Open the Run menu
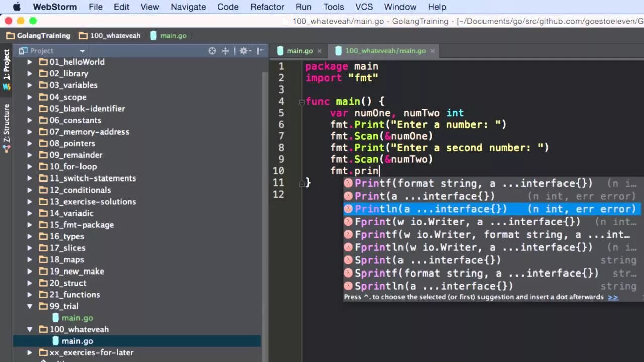Viewport: 644px width, 362px height. (x=303, y=7)
